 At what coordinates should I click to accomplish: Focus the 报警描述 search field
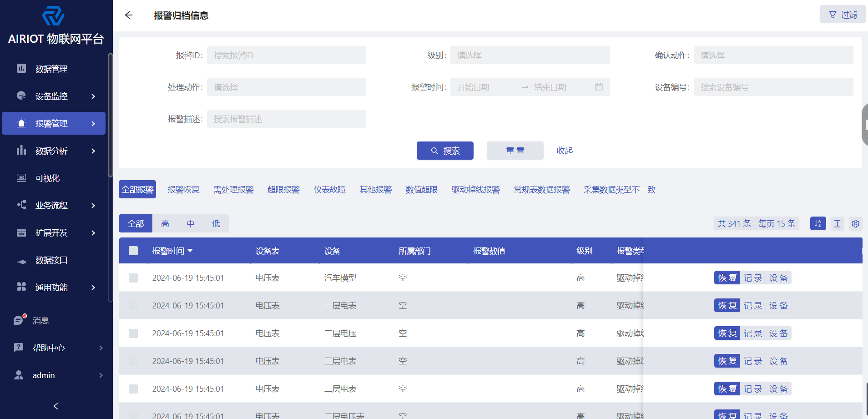tap(286, 119)
